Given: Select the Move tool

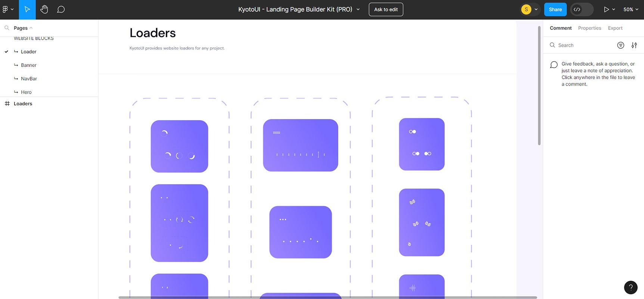Looking at the screenshot, I should [27, 9].
